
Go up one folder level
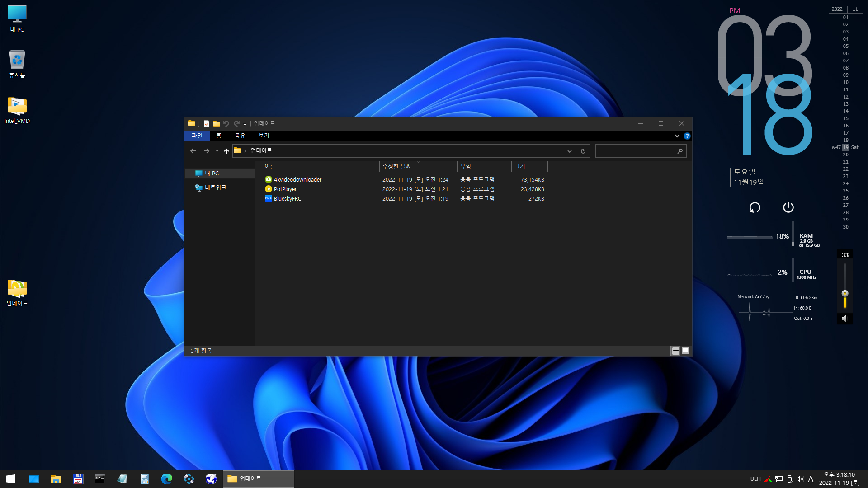(226, 151)
